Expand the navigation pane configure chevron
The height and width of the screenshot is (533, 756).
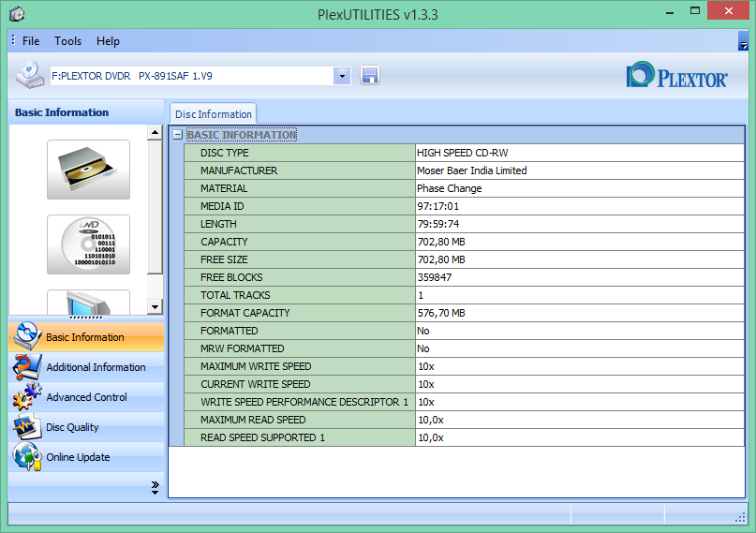(156, 487)
